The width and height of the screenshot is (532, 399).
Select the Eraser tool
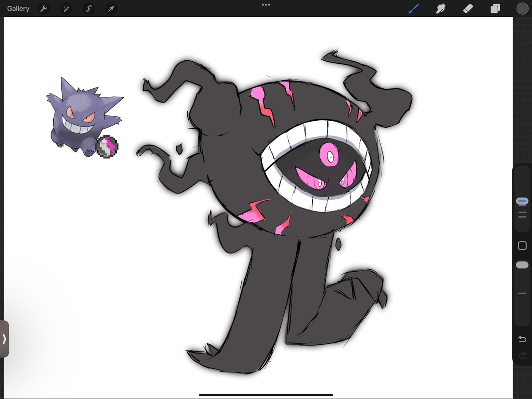click(x=468, y=8)
